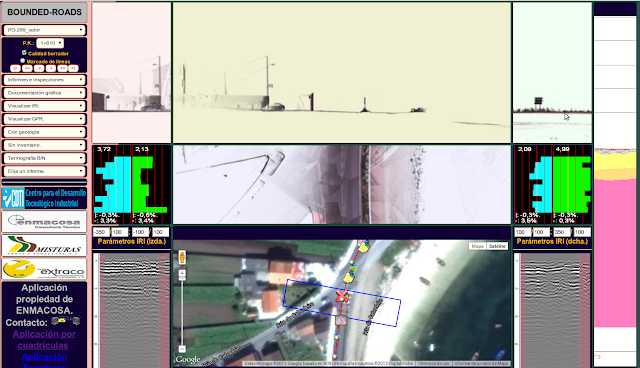This screenshot has width=640, height=368.
Task: Open the Termografía B/N dropdown menu
Action: (x=44, y=158)
